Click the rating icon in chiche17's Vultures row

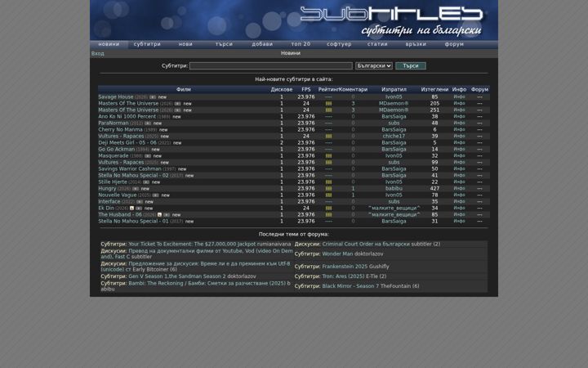(x=328, y=137)
